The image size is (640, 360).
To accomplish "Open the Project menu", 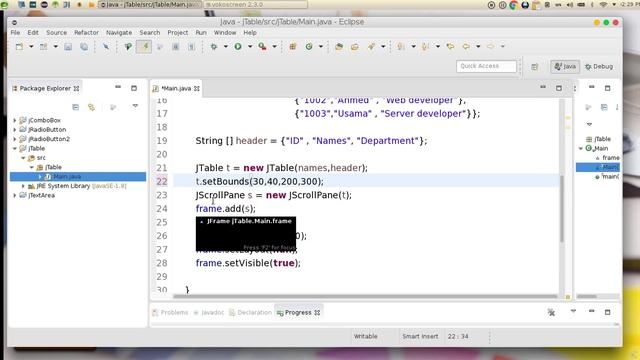I will 178,33.
